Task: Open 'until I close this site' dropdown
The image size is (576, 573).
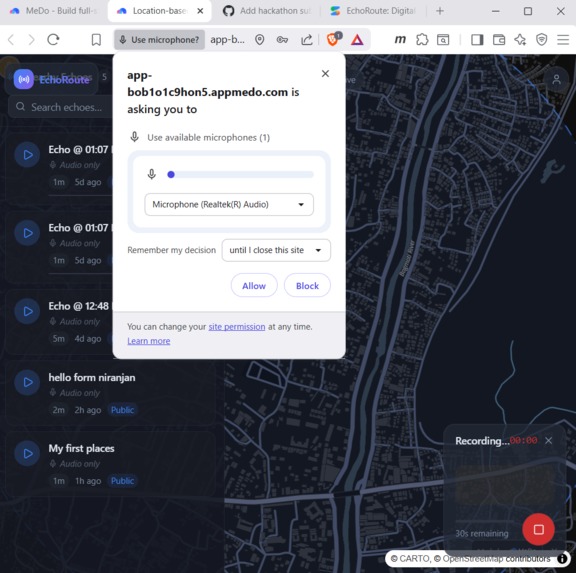Action: [x=276, y=251]
